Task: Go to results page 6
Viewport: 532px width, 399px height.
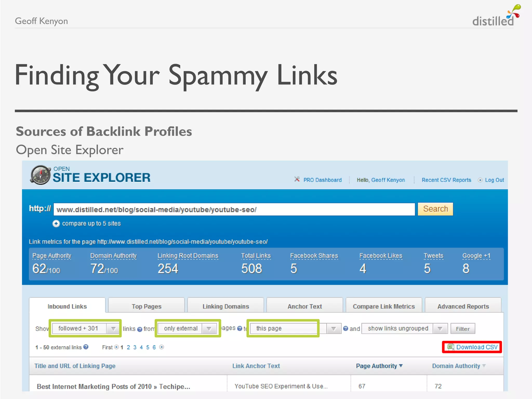Action: (154, 347)
